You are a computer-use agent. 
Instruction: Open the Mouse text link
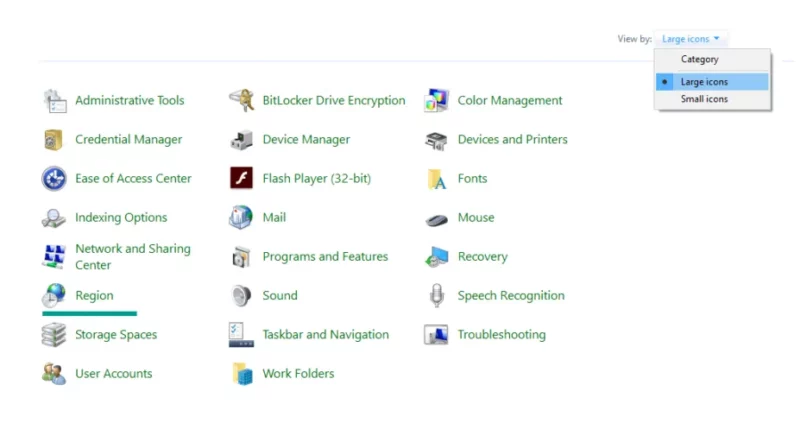pyautogui.click(x=476, y=217)
